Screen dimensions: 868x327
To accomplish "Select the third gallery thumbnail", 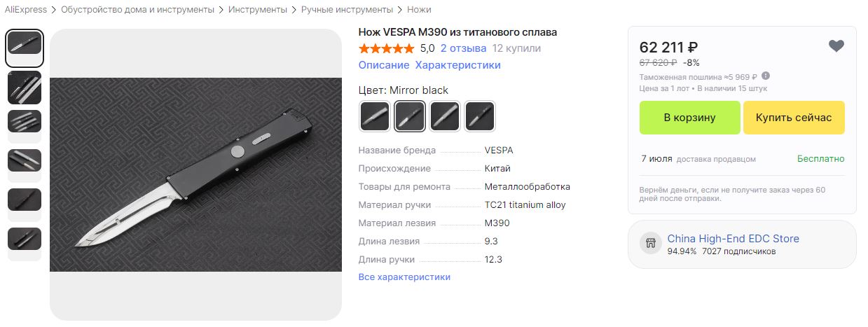I will point(25,121).
